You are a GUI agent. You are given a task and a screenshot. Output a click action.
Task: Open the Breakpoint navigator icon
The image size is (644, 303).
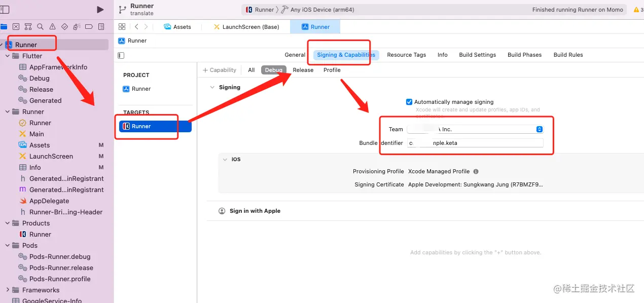point(89,26)
